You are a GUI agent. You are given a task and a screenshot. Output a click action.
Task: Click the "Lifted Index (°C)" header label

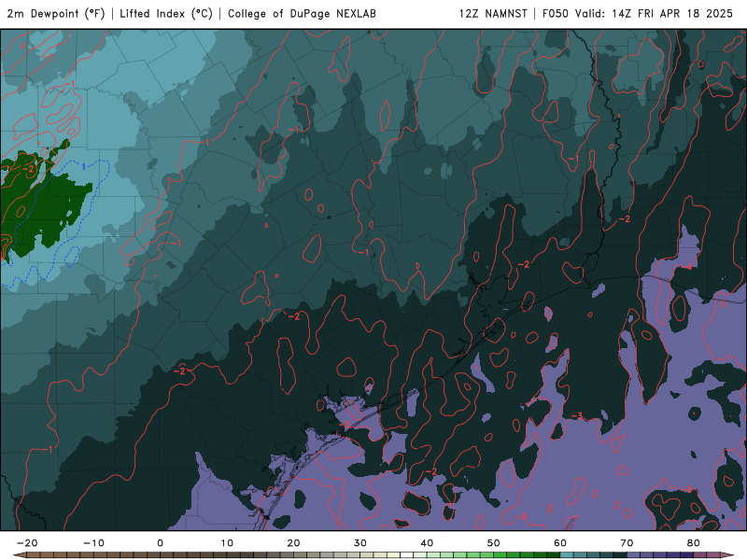166,14
